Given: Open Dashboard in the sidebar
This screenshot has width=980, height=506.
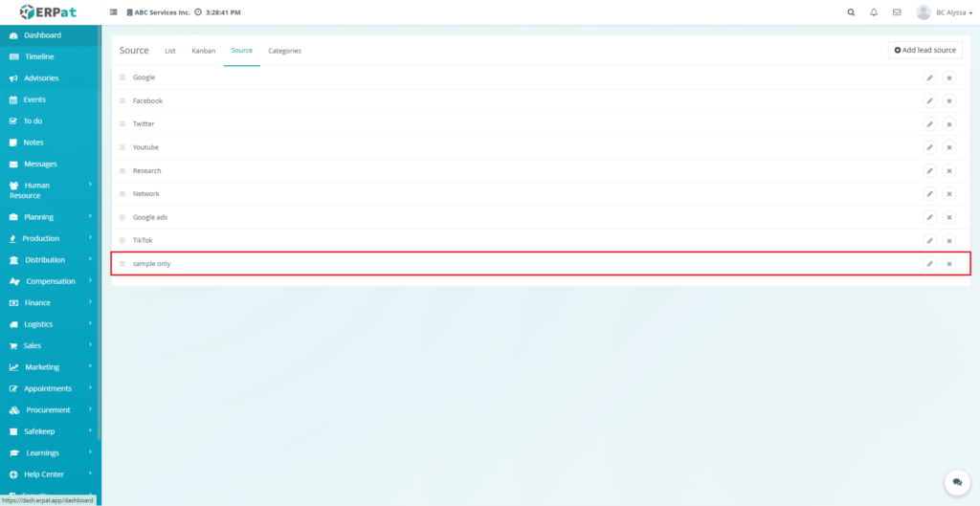Looking at the screenshot, I should [x=51, y=35].
